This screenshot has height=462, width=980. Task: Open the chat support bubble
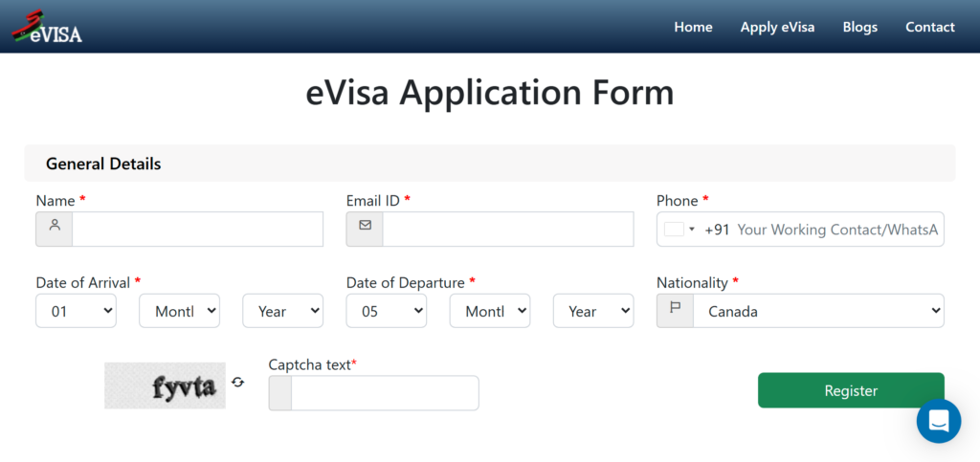[938, 421]
